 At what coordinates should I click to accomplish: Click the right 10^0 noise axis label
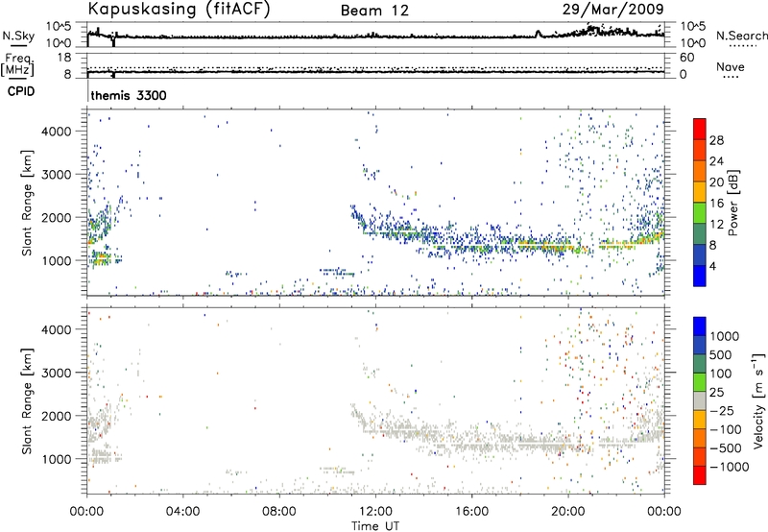[692, 43]
